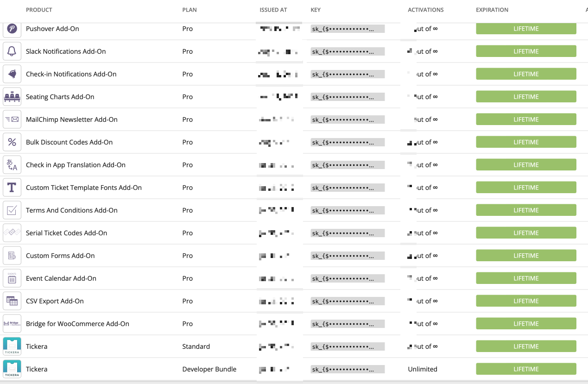Image resolution: width=588 pixels, height=384 pixels.
Task: Click the Slack Notifications bell icon
Action: pyautogui.click(x=12, y=51)
